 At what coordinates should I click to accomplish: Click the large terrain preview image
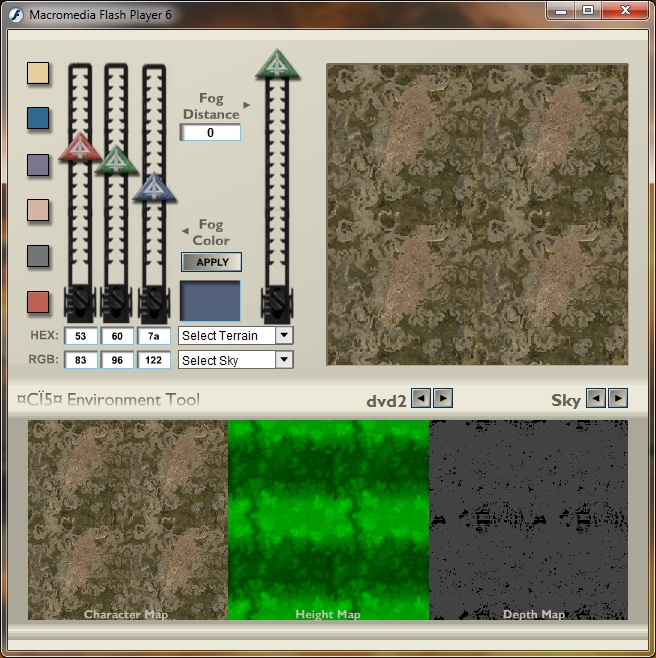point(477,214)
